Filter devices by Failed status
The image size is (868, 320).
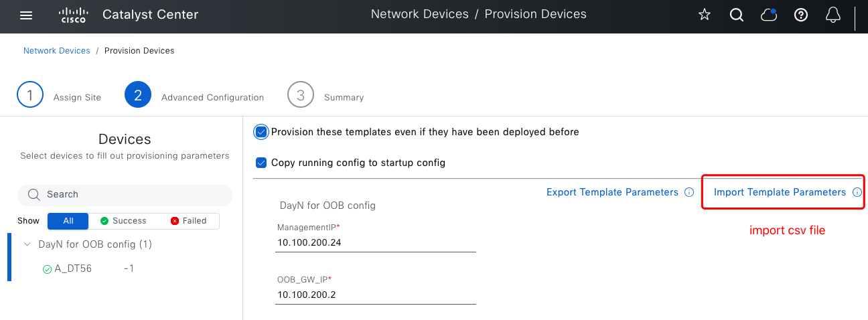coord(188,221)
